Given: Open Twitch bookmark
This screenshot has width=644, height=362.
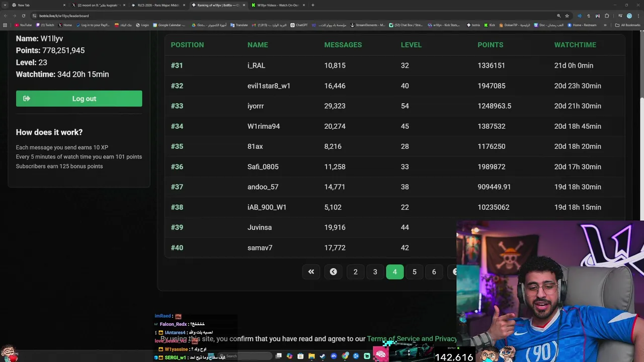Looking at the screenshot, I should (45, 25).
